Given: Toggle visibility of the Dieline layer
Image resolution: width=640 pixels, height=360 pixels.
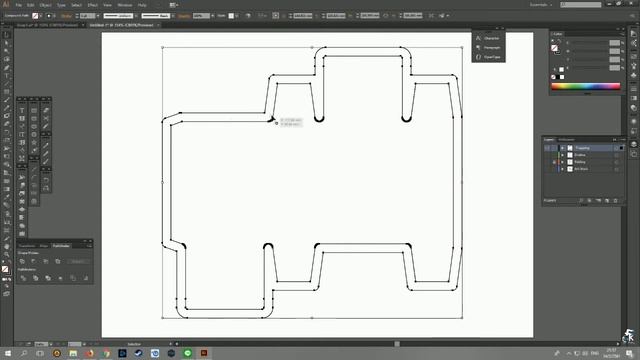Looking at the screenshot, I should click(x=547, y=155).
